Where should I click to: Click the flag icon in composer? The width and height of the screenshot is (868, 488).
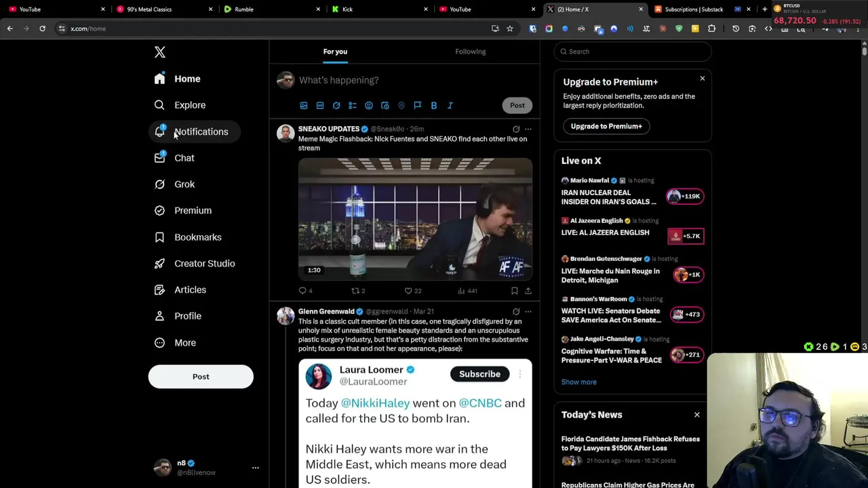click(418, 106)
